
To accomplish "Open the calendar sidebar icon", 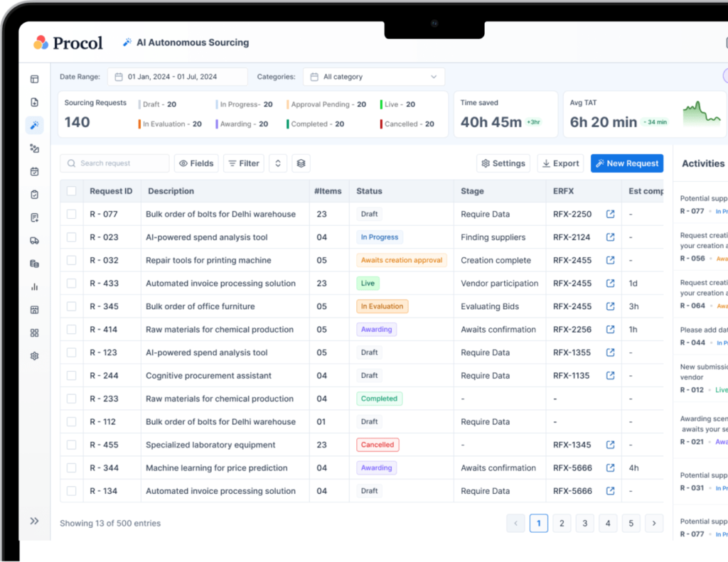I will pyautogui.click(x=34, y=171).
